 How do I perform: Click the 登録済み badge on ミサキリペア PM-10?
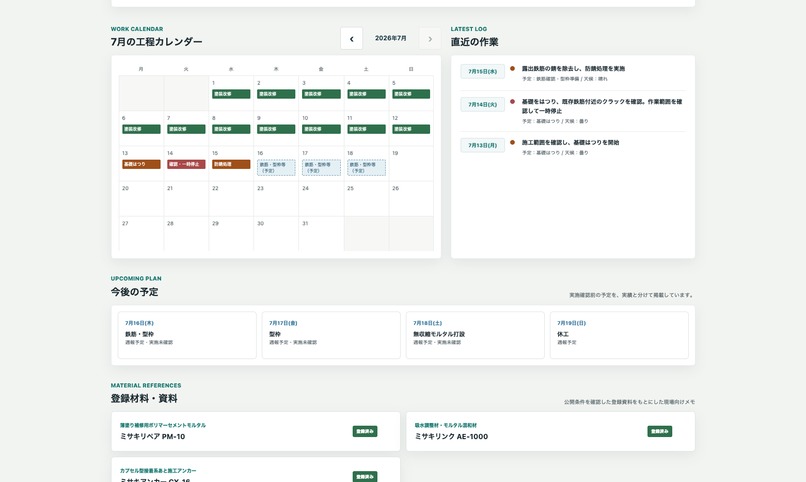click(x=365, y=432)
